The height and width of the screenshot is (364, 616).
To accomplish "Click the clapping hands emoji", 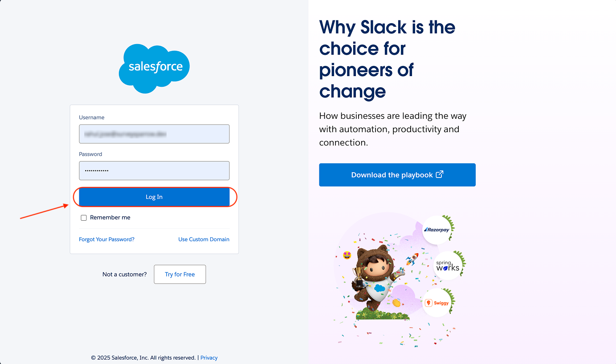I will click(x=396, y=303).
